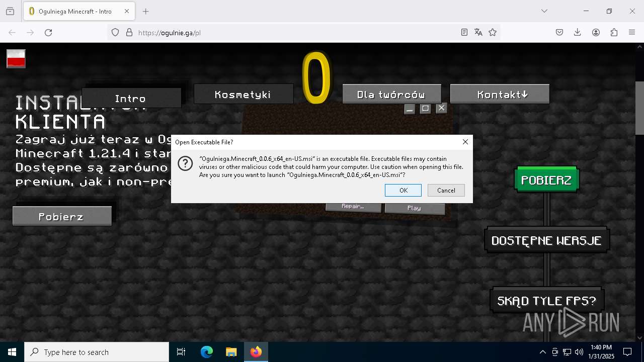644x362 pixels.
Task: Click the launcher image minimize icon
Action: click(x=410, y=109)
